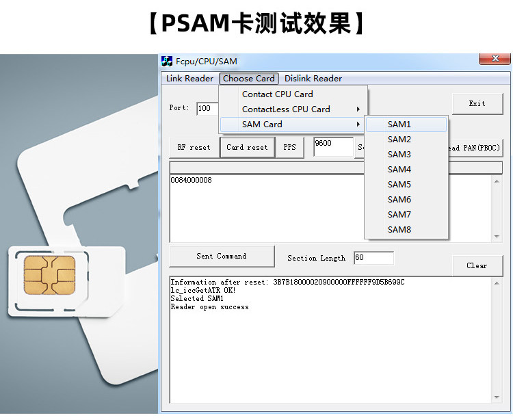Viewport: 513px width, 420px height.
Task: Click the Sent Command button
Action: click(x=222, y=256)
